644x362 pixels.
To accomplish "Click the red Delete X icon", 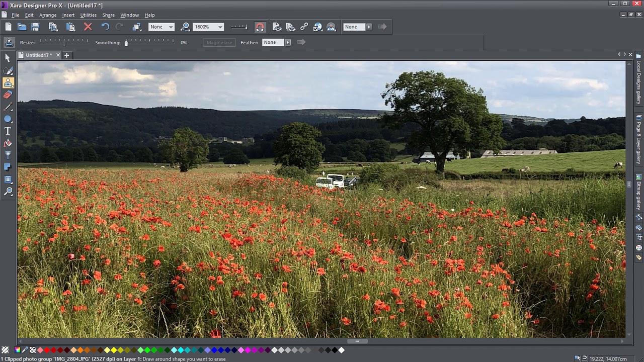I will pyautogui.click(x=88, y=27).
